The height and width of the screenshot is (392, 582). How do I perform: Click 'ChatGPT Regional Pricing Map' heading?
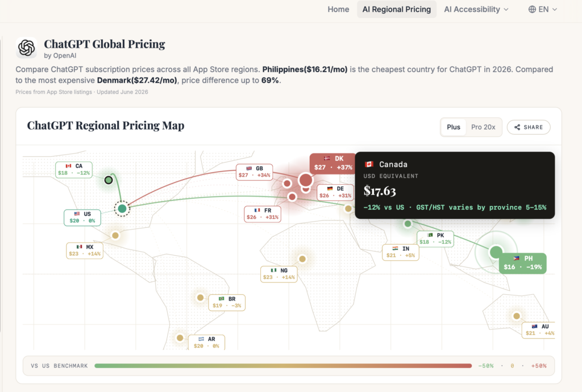[106, 126]
